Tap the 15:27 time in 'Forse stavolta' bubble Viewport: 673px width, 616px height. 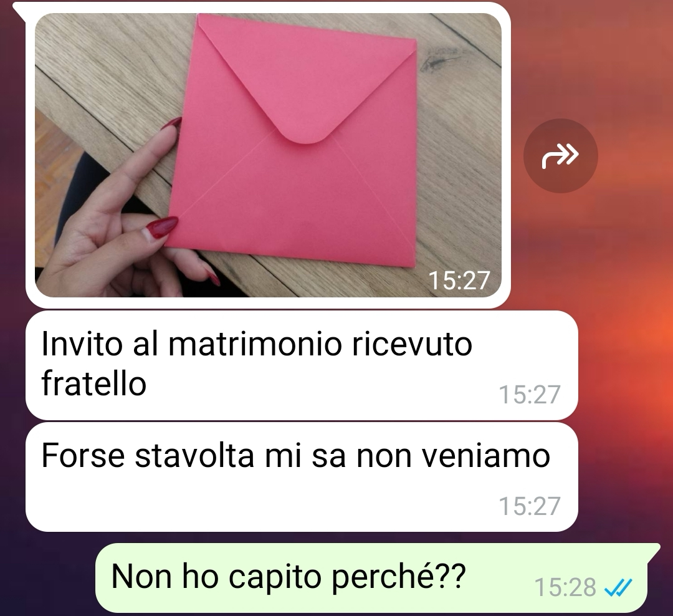pyautogui.click(x=530, y=506)
